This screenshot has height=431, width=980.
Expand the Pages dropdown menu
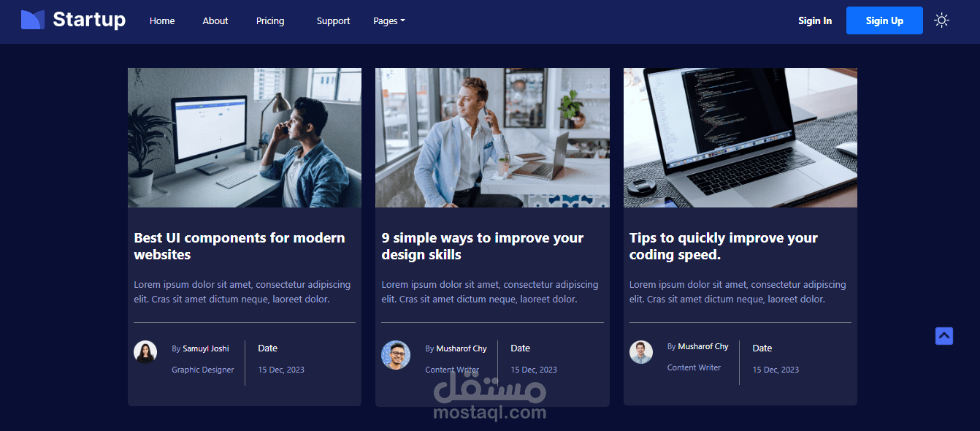pyautogui.click(x=388, y=21)
